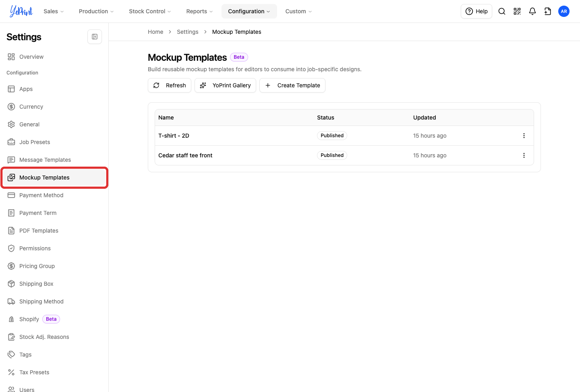Open the Overview settings page
580x392 pixels.
(x=54, y=57)
